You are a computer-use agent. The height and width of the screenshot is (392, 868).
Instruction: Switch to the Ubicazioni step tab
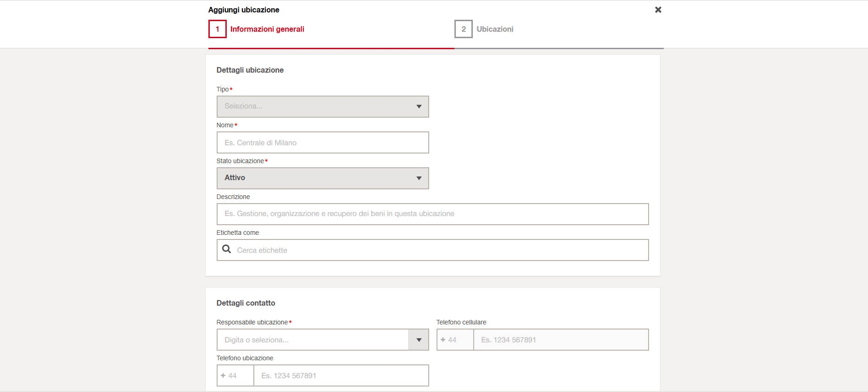(495, 29)
